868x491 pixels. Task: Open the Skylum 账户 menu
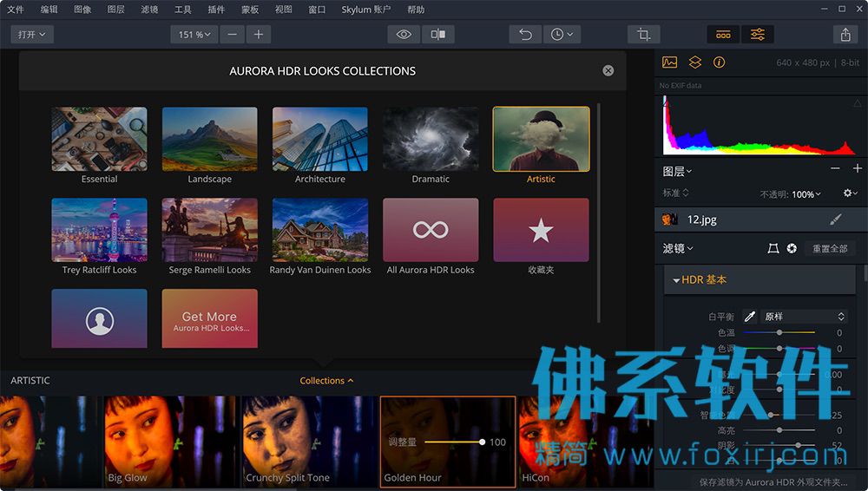click(366, 10)
